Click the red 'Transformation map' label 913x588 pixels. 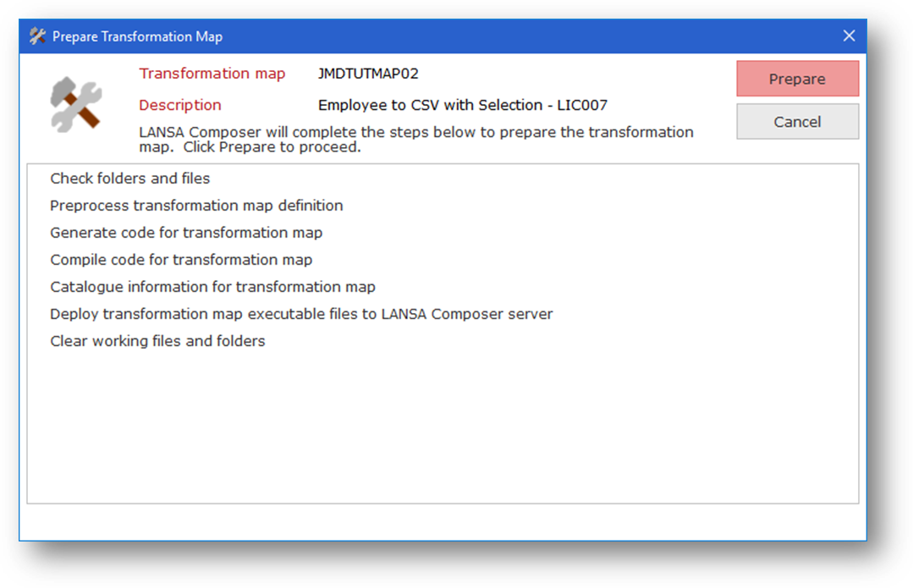point(212,74)
